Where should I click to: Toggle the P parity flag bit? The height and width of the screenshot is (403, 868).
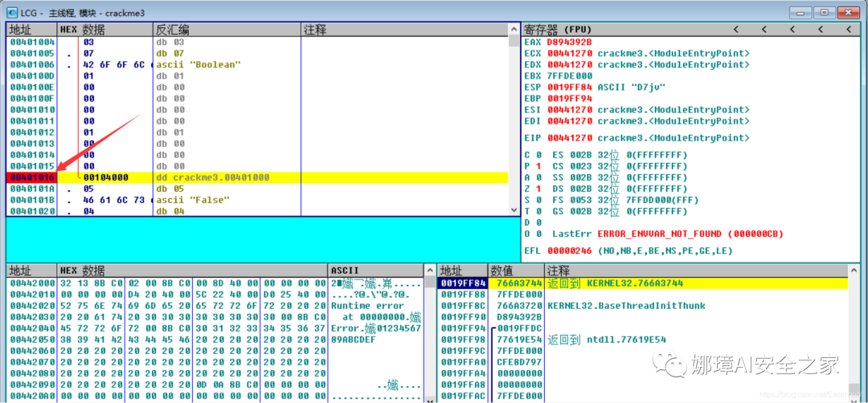click(x=538, y=166)
